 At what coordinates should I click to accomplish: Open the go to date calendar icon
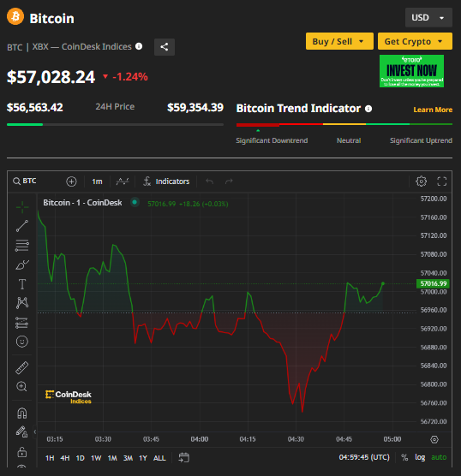coord(184,457)
